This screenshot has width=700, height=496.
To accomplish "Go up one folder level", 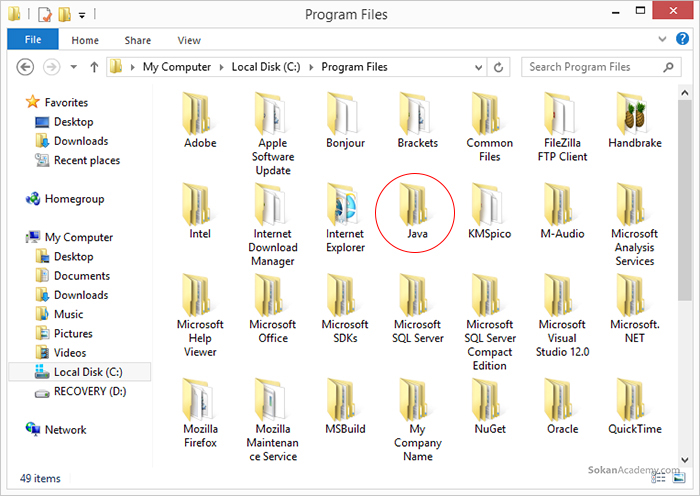I will tap(94, 67).
